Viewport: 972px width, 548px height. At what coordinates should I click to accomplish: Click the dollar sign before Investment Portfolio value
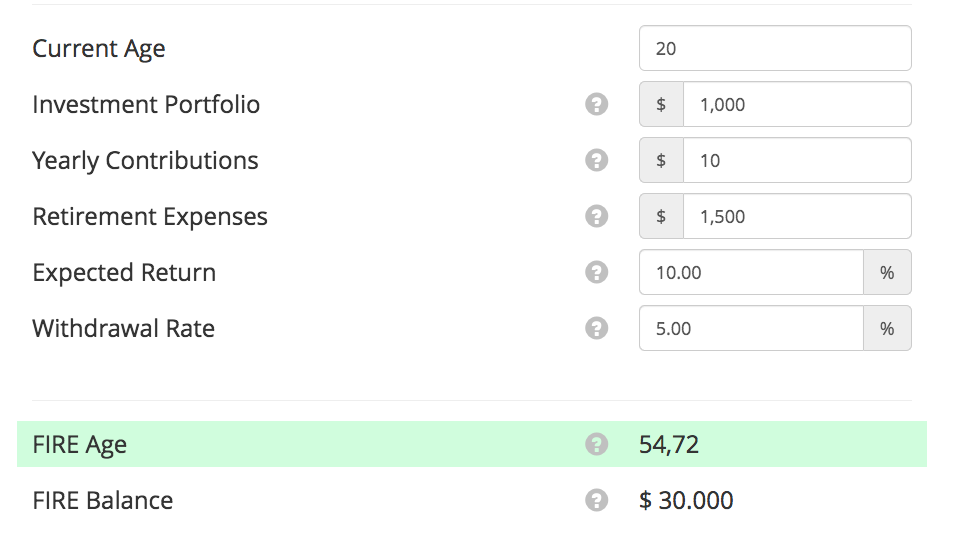662,104
